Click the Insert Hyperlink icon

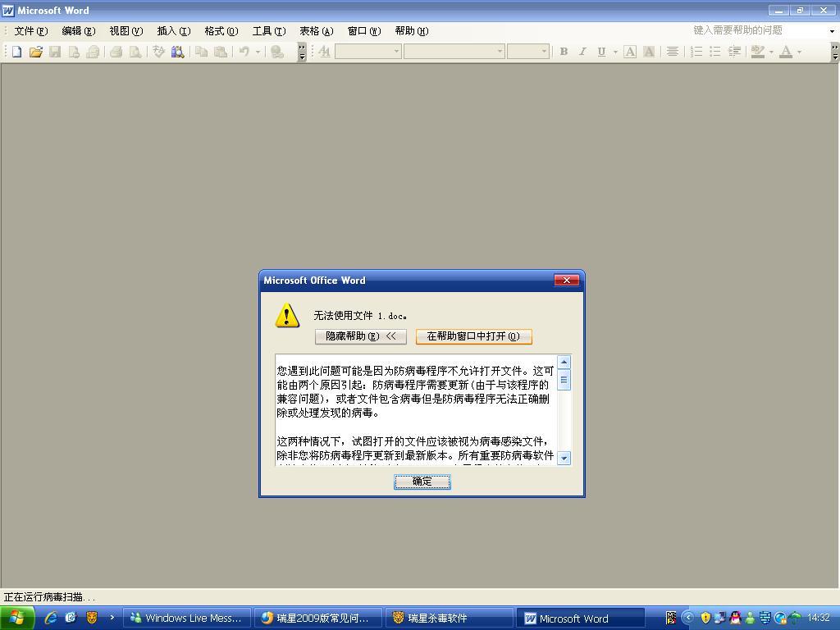[277, 52]
